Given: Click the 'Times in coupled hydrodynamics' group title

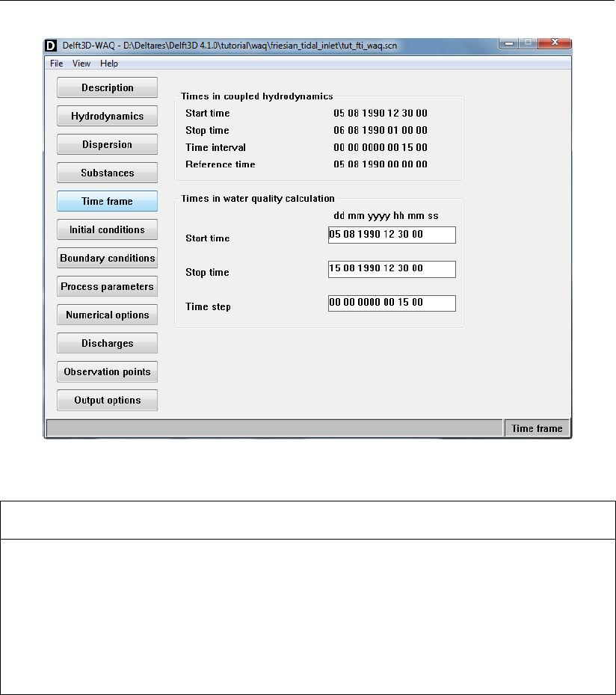Looking at the screenshot, I should tap(256, 96).
